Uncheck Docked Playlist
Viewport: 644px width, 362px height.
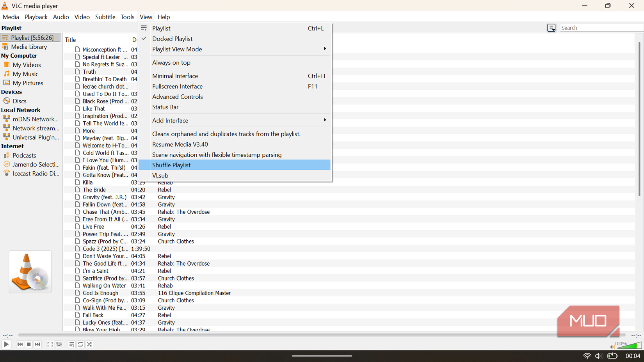point(172,39)
